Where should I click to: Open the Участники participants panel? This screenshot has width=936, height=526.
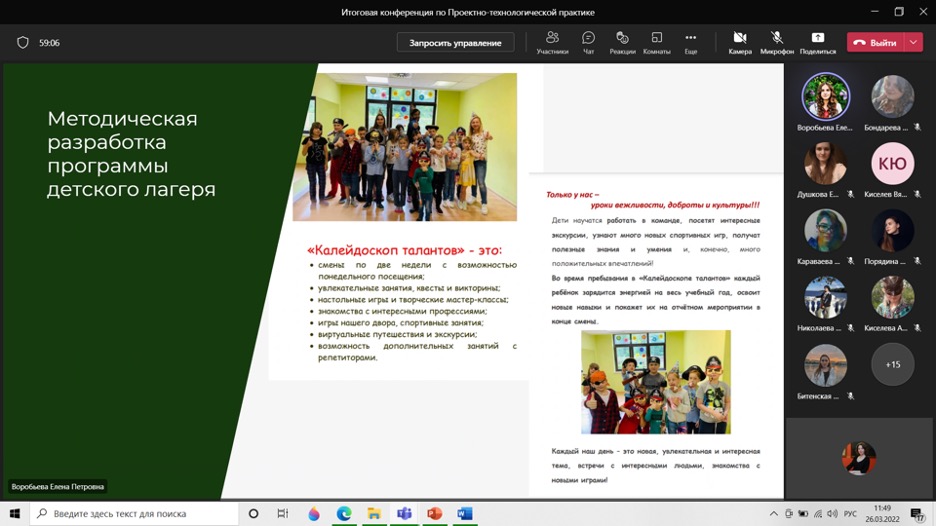click(x=552, y=42)
